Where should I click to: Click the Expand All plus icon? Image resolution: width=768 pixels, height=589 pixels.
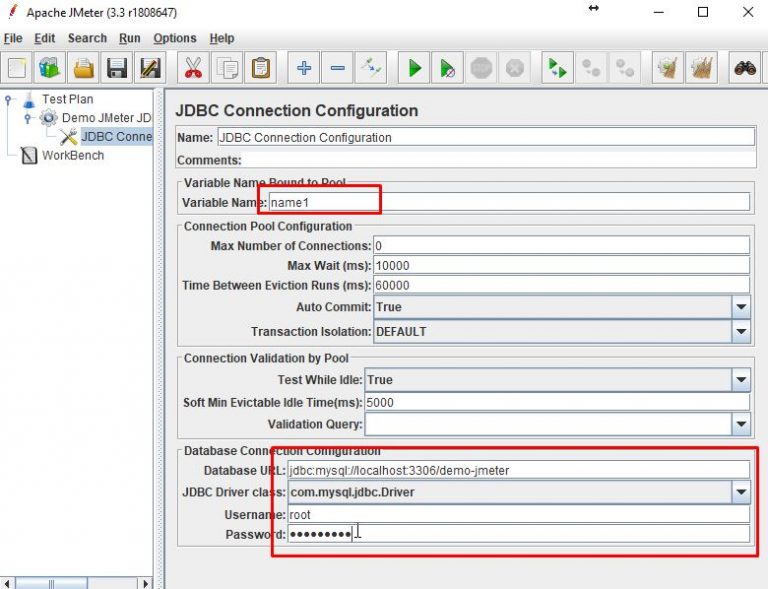(304, 69)
